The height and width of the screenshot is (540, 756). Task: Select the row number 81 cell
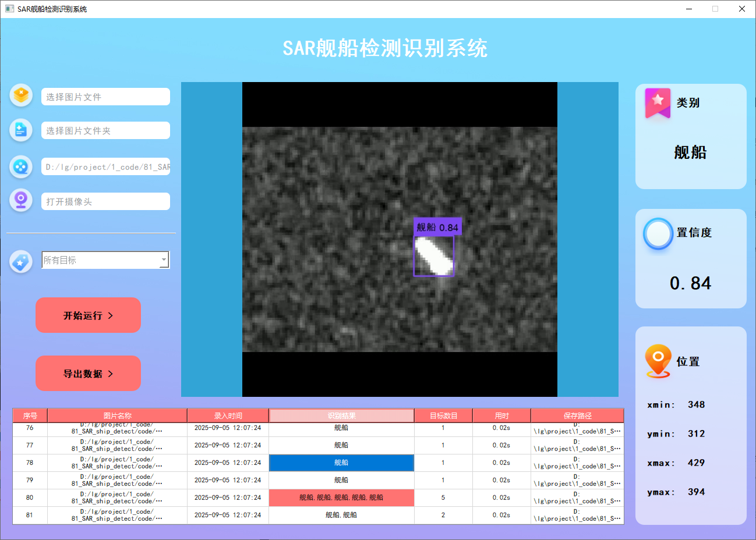(x=30, y=515)
